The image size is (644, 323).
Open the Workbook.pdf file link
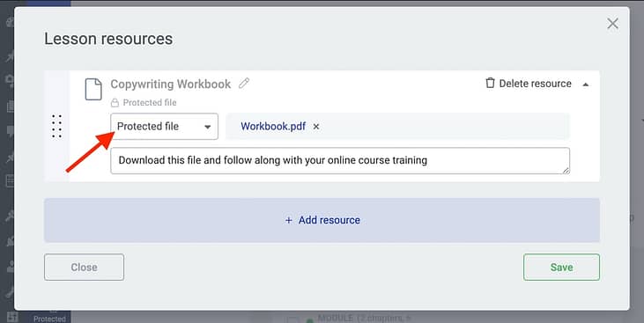pyautogui.click(x=273, y=127)
